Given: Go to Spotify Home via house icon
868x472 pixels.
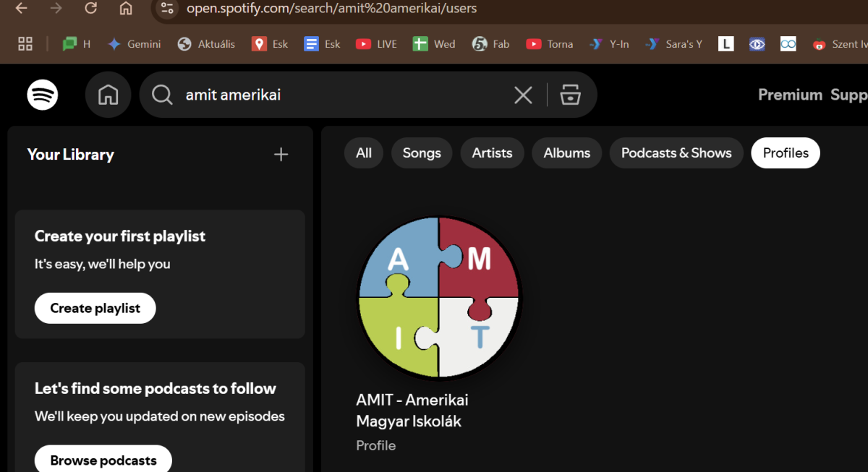Looking at the screenshot, I should (108, 95).
